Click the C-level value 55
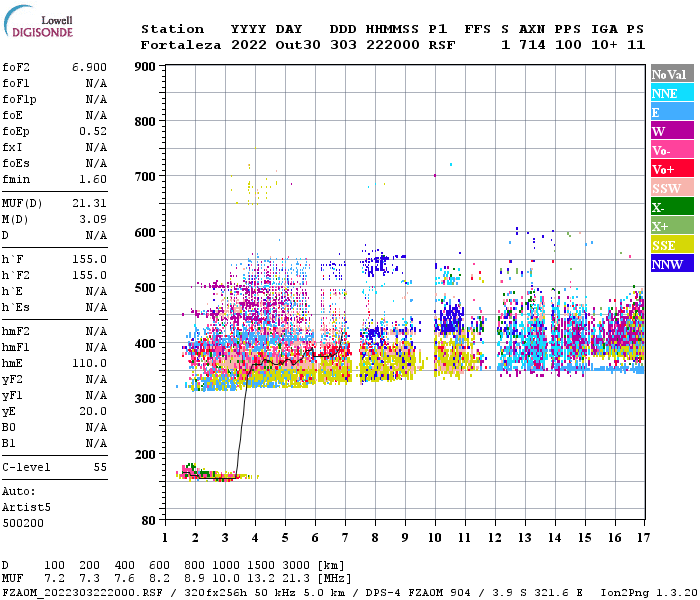 click(100, 467)
